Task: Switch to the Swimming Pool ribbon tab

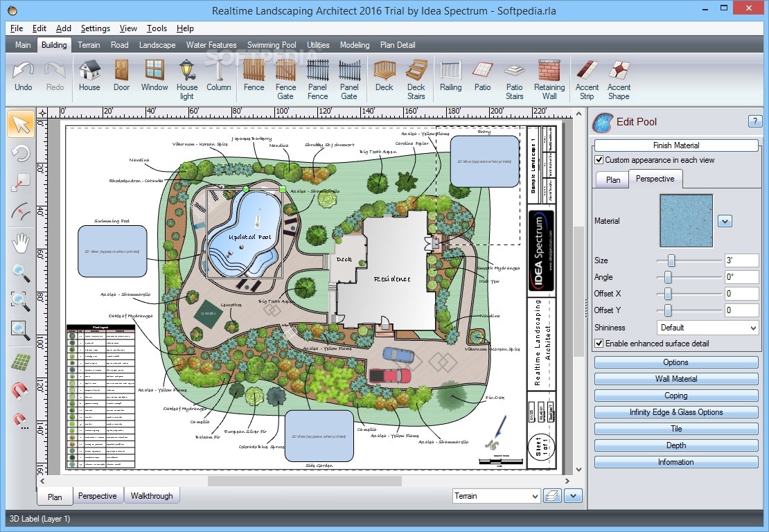Action: pos(271,44)
